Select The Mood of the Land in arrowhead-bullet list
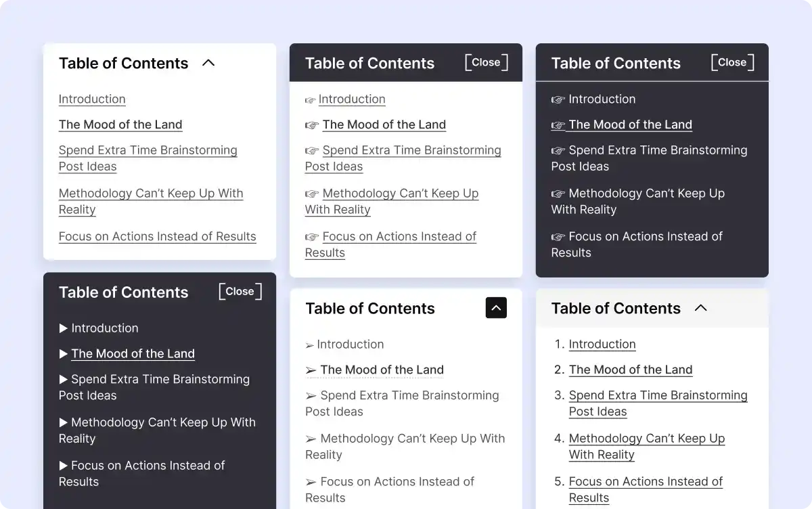This screenshot has width=812, height=509. click(x=382, y=370)
